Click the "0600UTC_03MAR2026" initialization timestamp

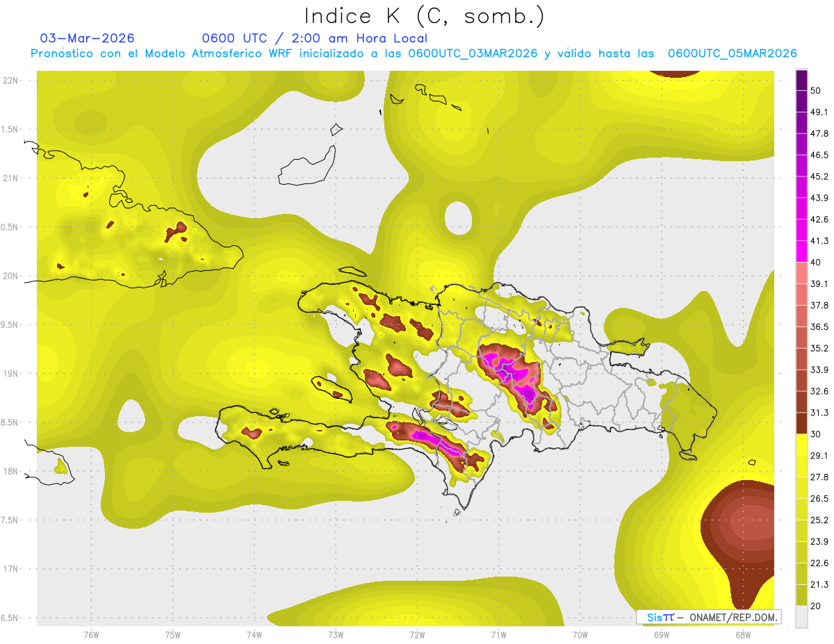(473, 53)
